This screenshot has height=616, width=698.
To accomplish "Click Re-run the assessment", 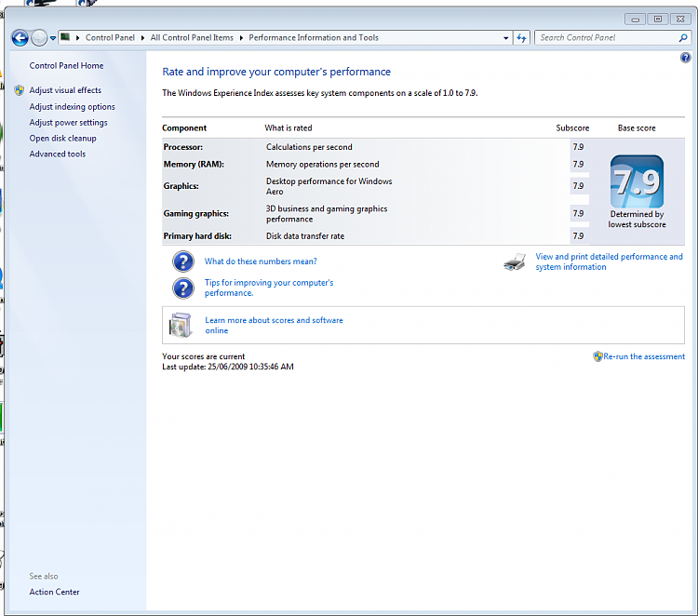I will pos(644,356).
